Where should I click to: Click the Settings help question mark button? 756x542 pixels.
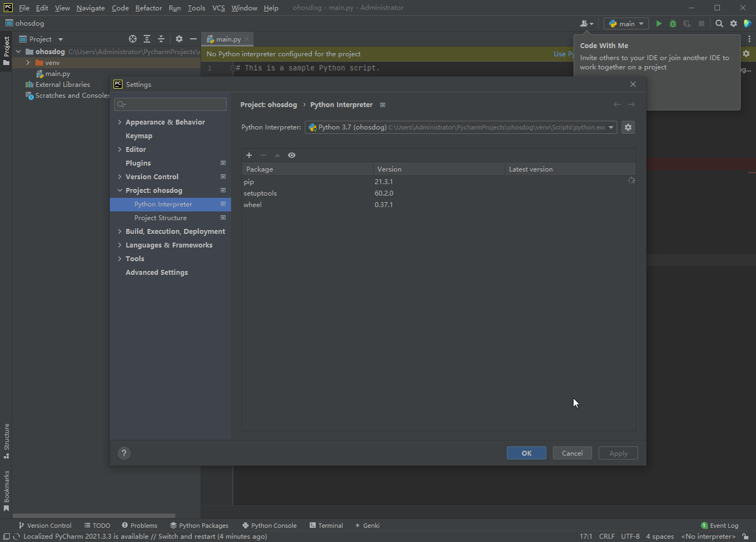[124, 453]
